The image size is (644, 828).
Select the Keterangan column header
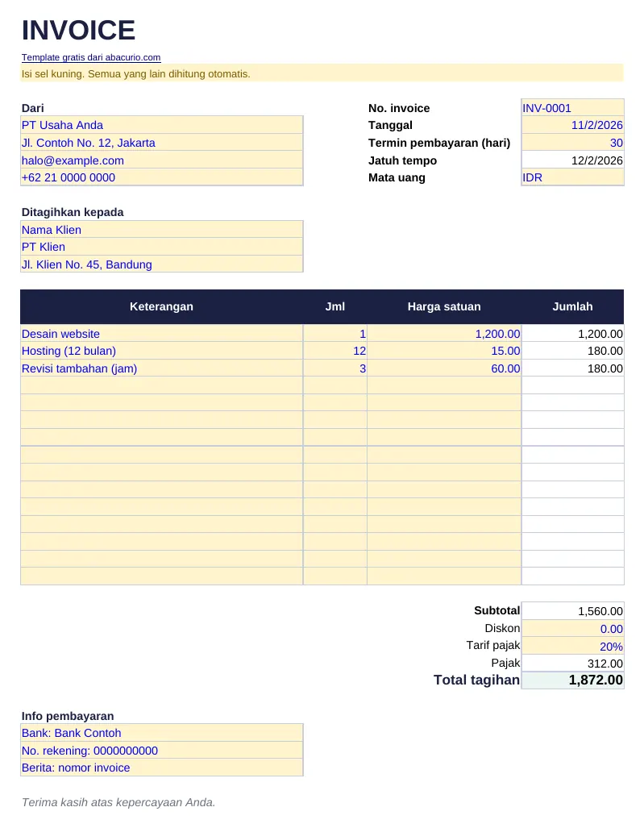click(x=161, y=306)
